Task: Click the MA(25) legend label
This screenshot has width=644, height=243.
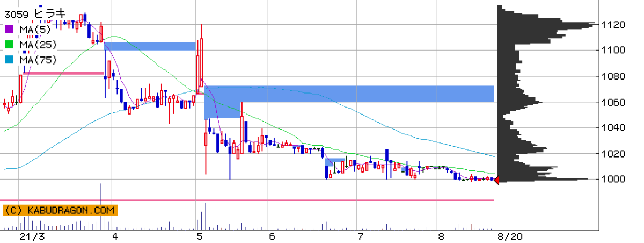Action: tap(38, 45)
